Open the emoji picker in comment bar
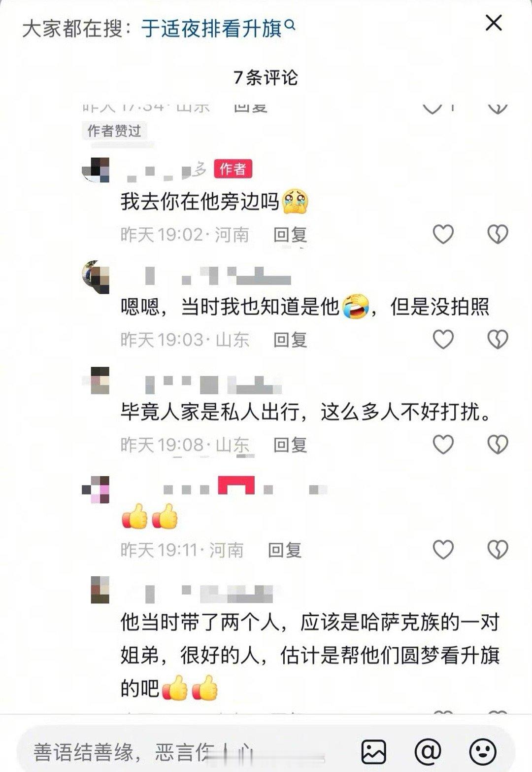Viewport: 532px width, 772px height. [x=482, y=752]
